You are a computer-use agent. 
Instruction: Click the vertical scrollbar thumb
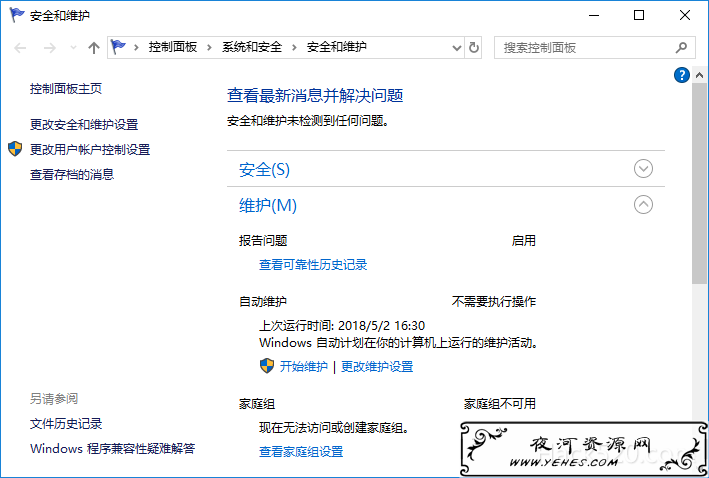699,184
